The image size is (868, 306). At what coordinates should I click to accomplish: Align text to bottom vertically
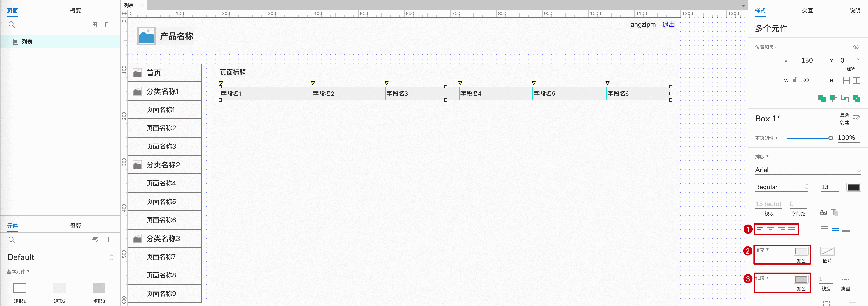click(846, 231)
